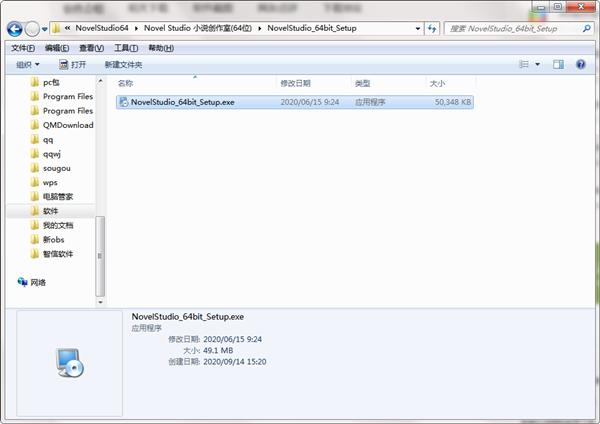Toggle the preview pane icon
The height and width of the screenshot is (424, 600).
(x=558, y=64)
